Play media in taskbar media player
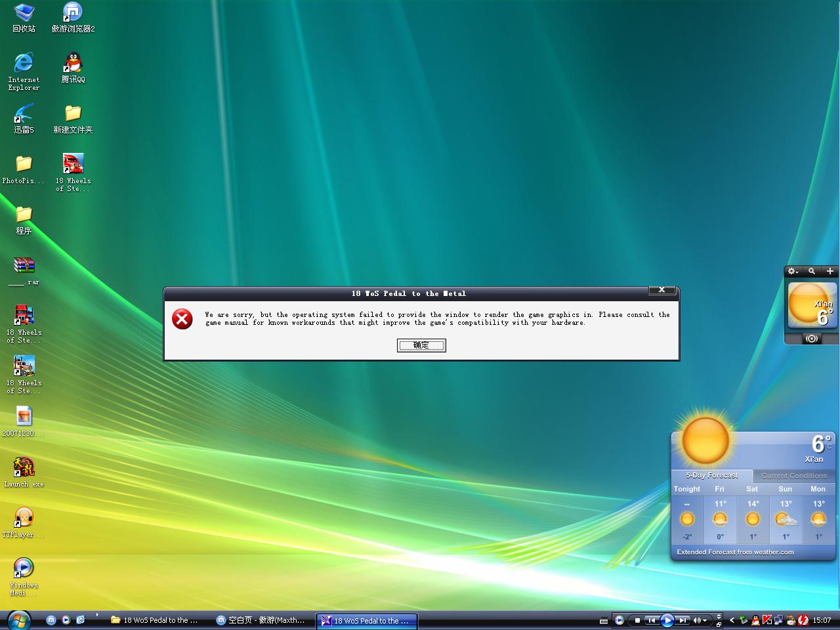 coord(667,620)
